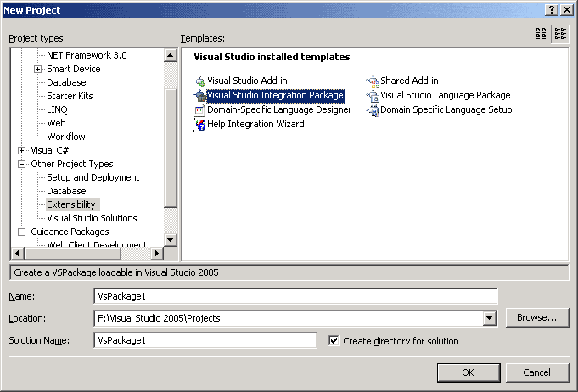Select the Visual Studio Add-in template label

pyautogui.click(x=247, y=81)
